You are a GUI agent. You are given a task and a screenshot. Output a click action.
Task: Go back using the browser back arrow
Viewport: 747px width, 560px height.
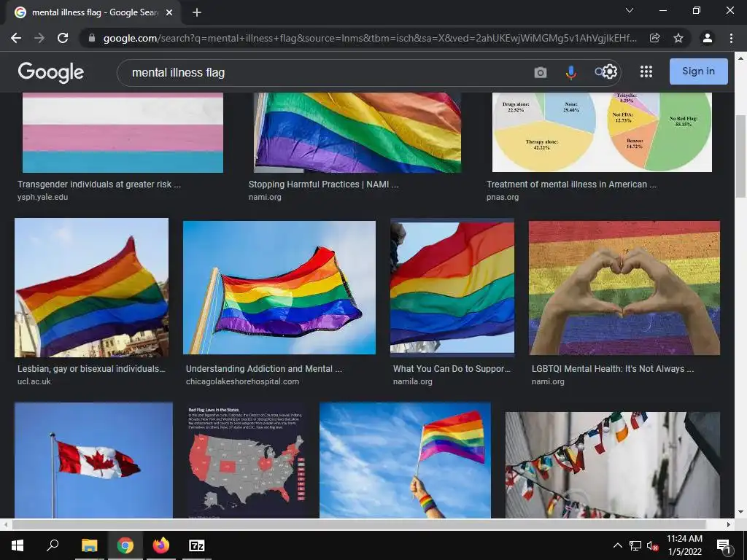coord(16,38)
